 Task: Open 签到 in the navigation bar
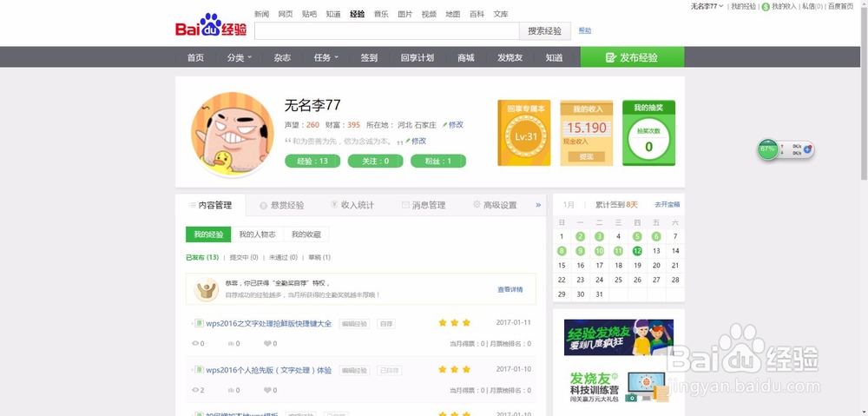[x=369, y=57]
